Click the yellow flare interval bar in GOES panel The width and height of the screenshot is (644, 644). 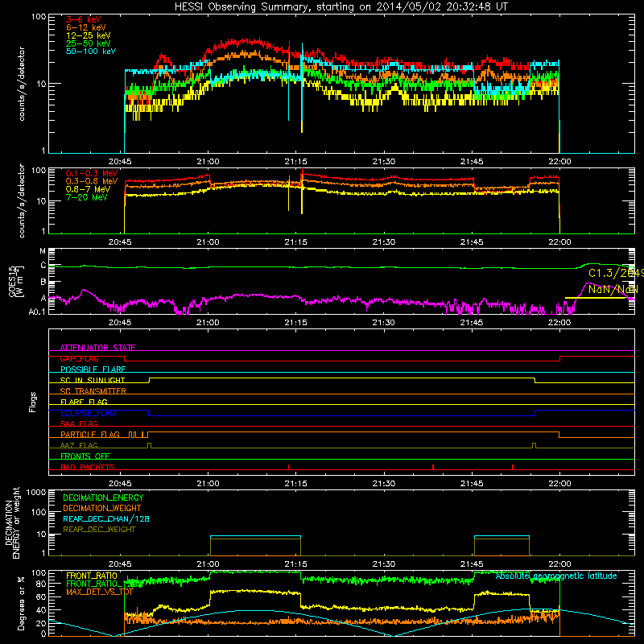point(597,298)
